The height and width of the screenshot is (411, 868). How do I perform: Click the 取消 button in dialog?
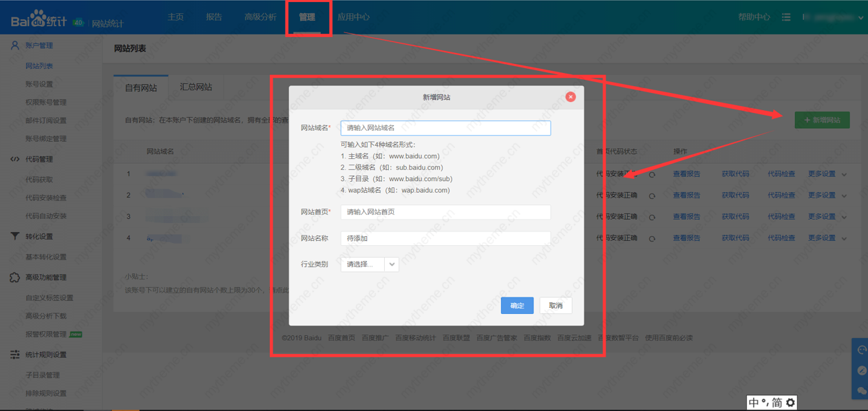(555, 306)
